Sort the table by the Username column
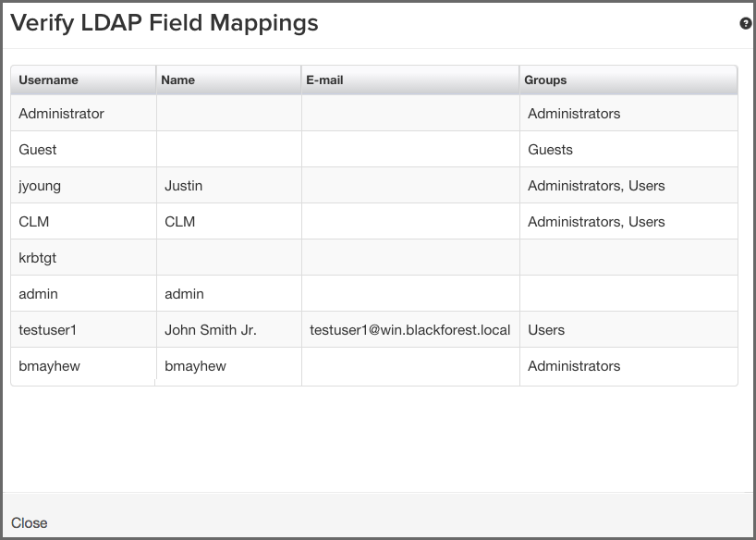This screenshot has width=756, height=540. pyautogui.click(x=45, y=80)
